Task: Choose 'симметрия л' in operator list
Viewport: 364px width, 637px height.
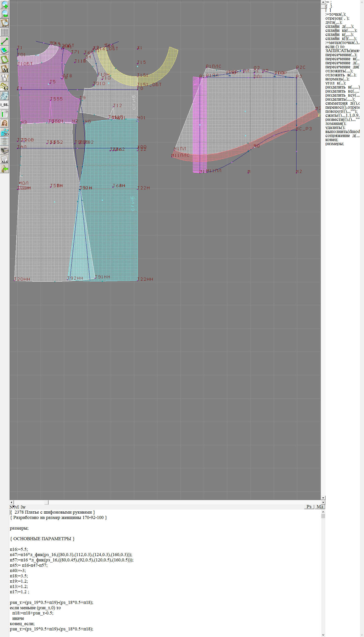Action: tap(342, 103)
